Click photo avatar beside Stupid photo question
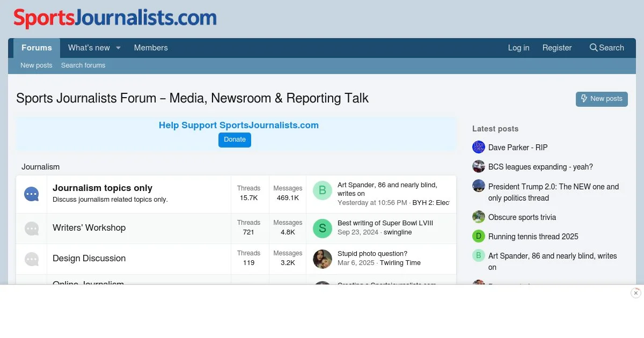644x338 pixels. click(323, 259)
